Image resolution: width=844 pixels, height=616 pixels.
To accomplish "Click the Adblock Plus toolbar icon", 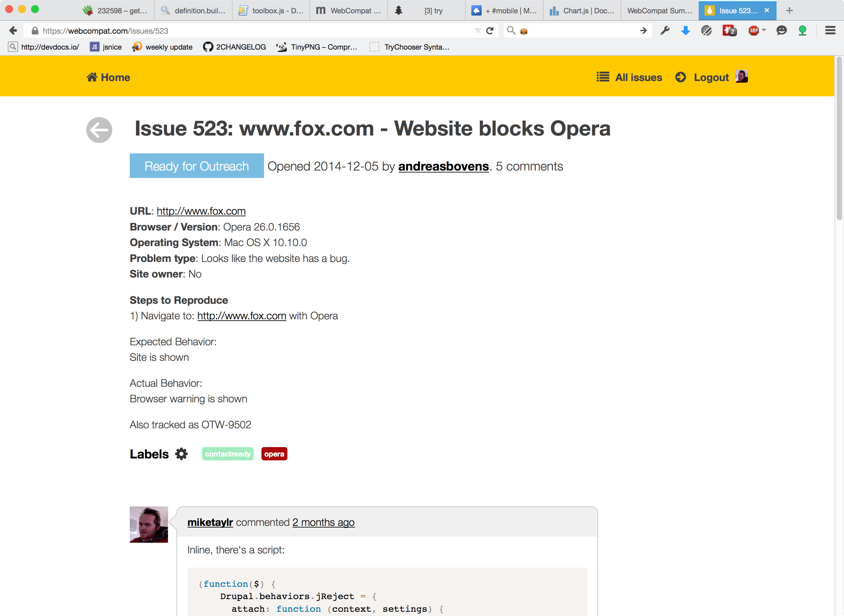I will (x=754, y=30).
